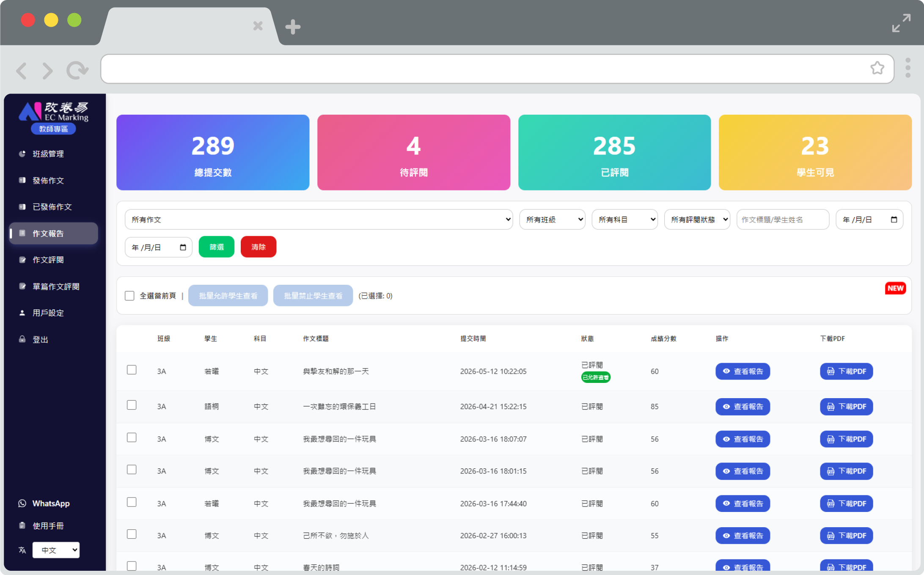Open the 所有評閱狀態 status dropdown
Viewport: 924px width, 575px height.
coord(697,219)
